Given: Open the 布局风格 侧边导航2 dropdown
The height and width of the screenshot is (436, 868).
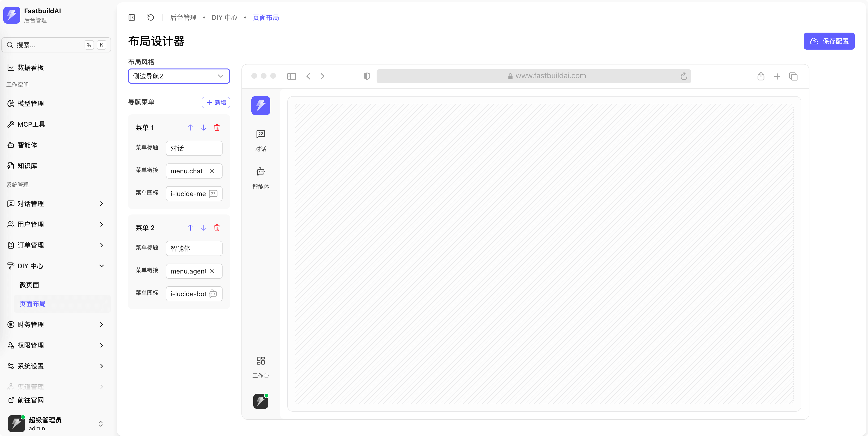Looking at the screenshot, I should point(179,76).
